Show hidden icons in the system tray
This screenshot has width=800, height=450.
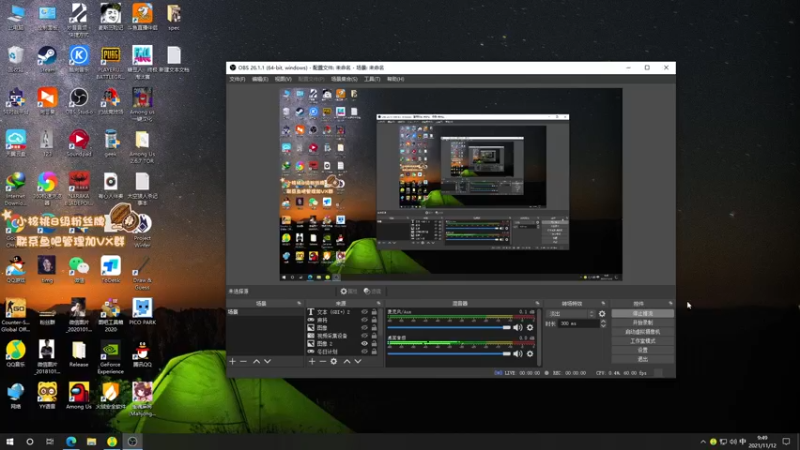point(703,441)
